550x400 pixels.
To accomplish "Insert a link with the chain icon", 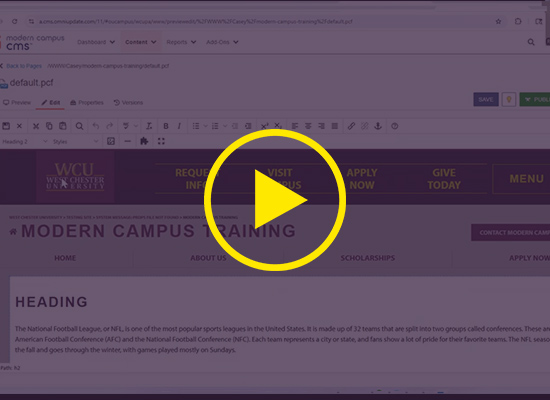I will (x=351, y=126).
